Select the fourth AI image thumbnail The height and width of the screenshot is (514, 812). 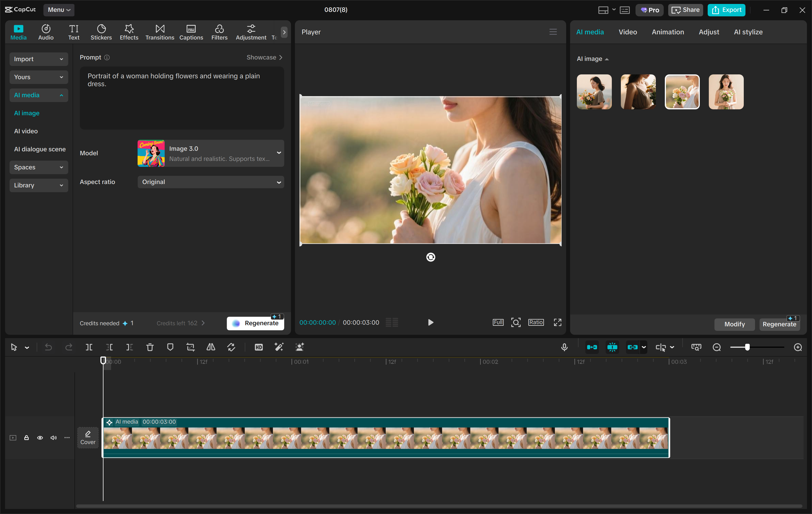pos(726,92)
